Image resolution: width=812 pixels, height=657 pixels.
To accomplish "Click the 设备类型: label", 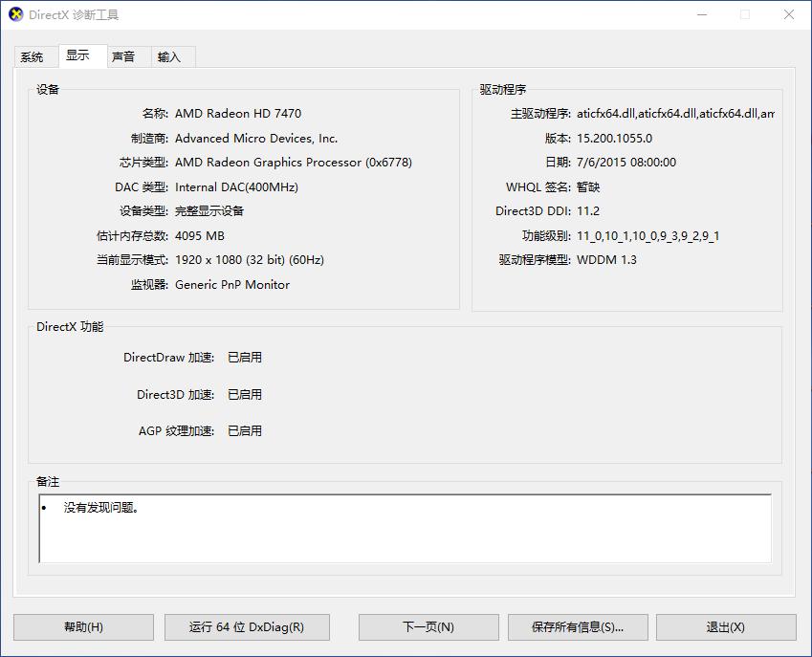I will tap(143, 210).
